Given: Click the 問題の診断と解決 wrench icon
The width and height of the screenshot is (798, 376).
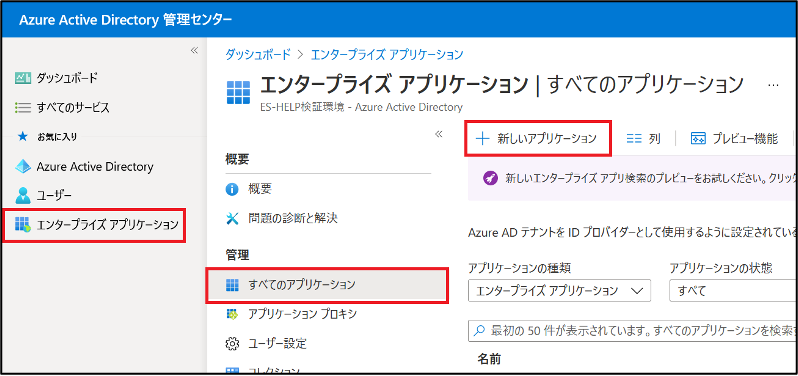Looking at the screenshot, I should tap(232, 219).
